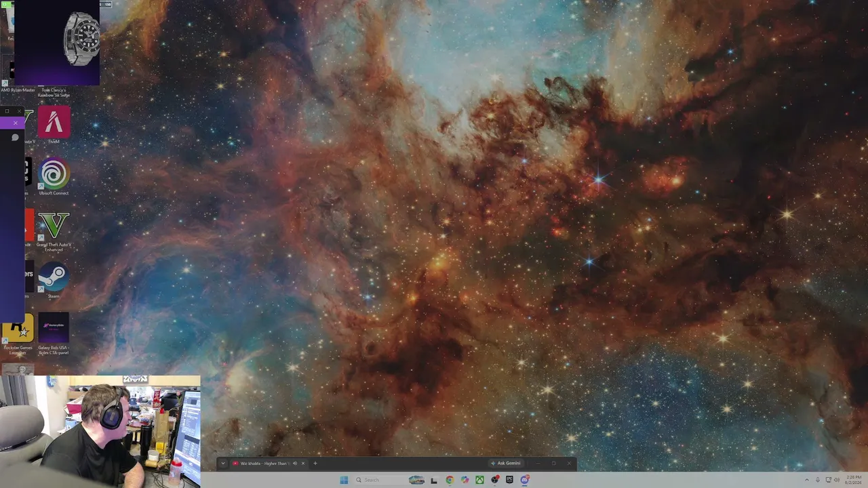The height and width of the screenshot is (488, 868).
Task: Click the Windows Start button
Action: click(x=344, y=480)
